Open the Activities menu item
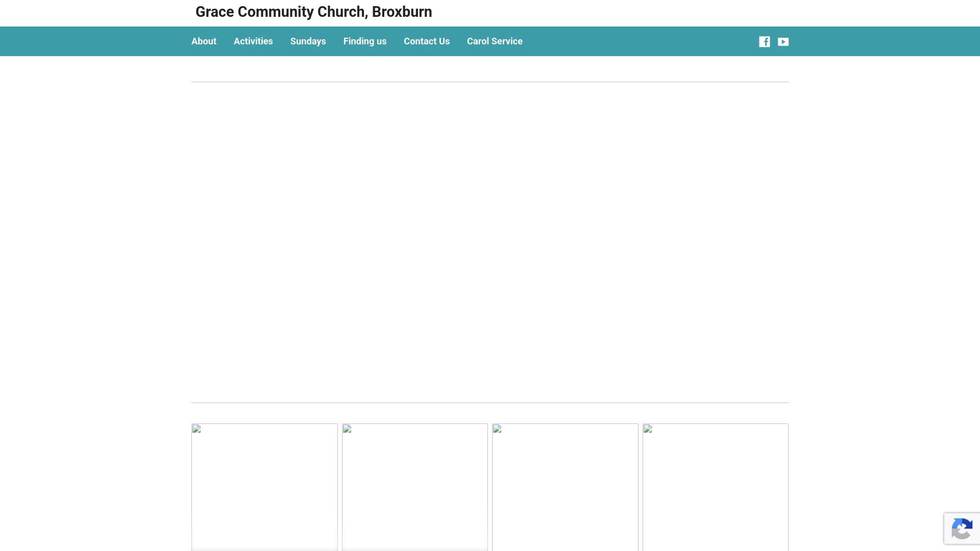This screenshot has width=980, height=551. tap(253, 41)
